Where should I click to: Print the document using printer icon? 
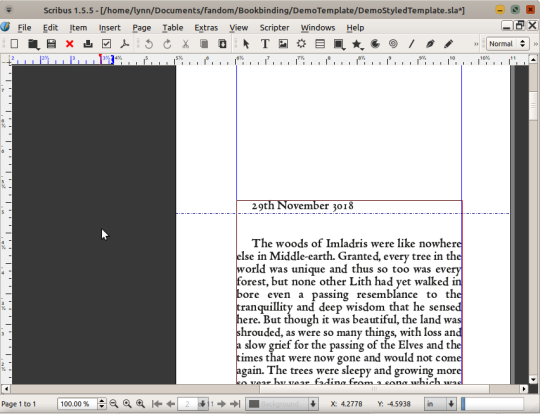[88, 44]
